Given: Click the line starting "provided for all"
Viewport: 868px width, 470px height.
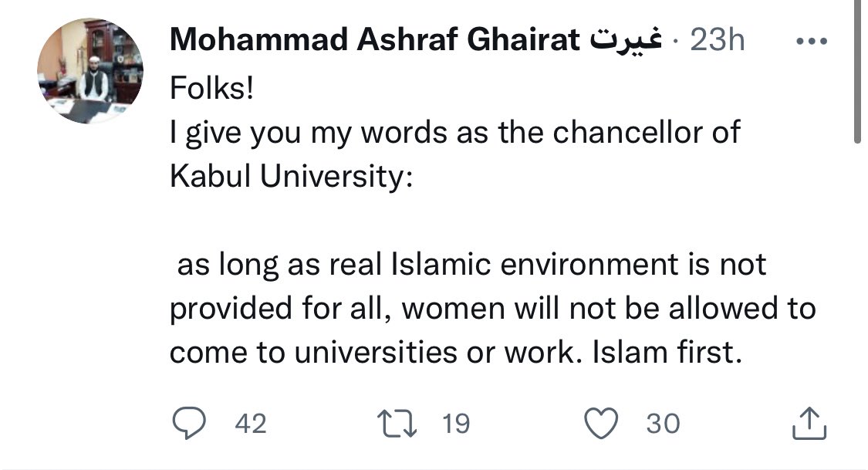Looking at the screenshot, I should pyautogui.click(x=492, y=309).
